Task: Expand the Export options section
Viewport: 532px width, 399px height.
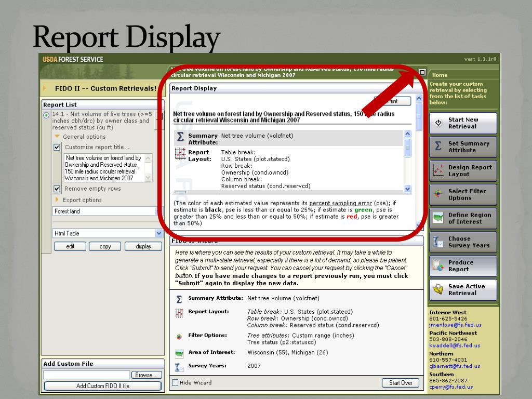Action: click(57, 199)
